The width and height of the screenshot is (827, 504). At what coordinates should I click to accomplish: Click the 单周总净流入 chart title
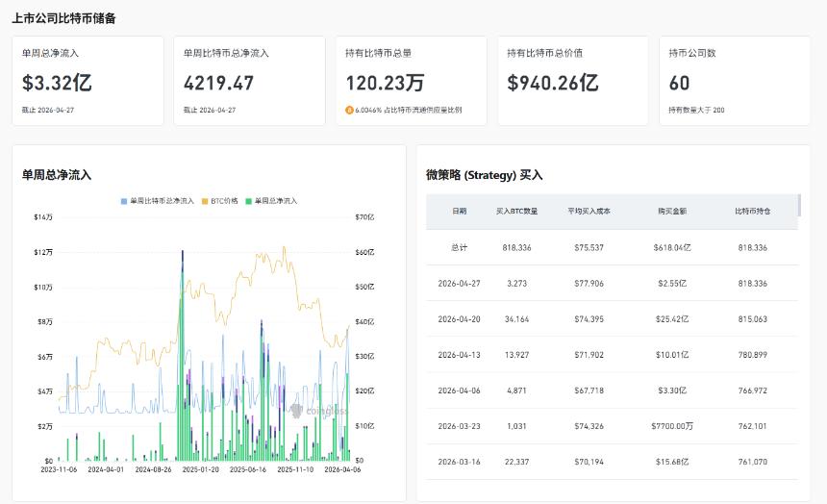pyautogui.click(x=57, y=175)
